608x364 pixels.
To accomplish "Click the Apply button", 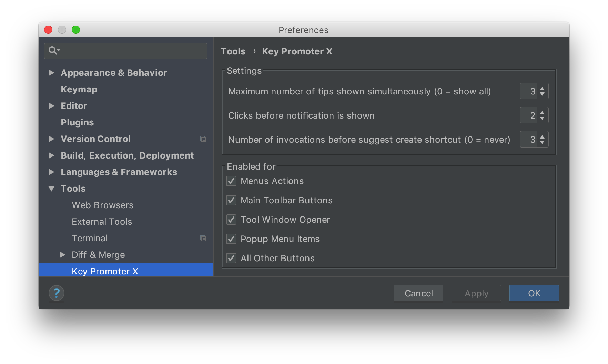I will (x=476, y=293).
